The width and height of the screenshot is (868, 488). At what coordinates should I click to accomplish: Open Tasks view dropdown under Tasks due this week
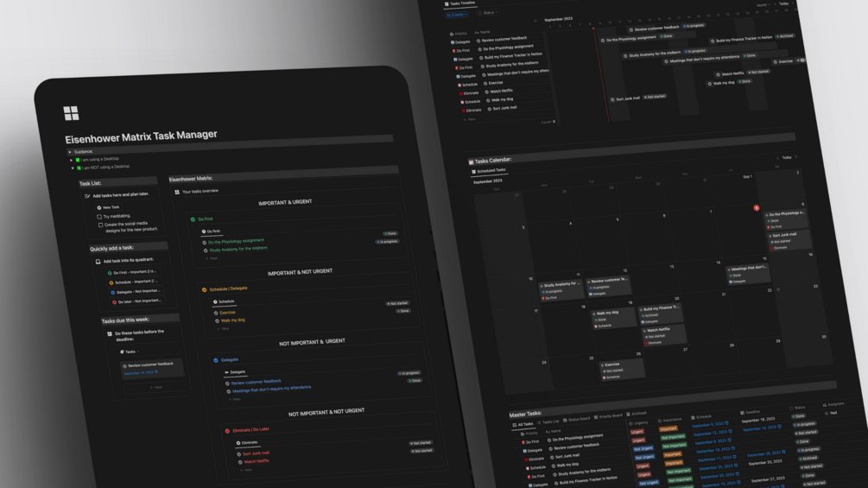[x=130, y=352]
